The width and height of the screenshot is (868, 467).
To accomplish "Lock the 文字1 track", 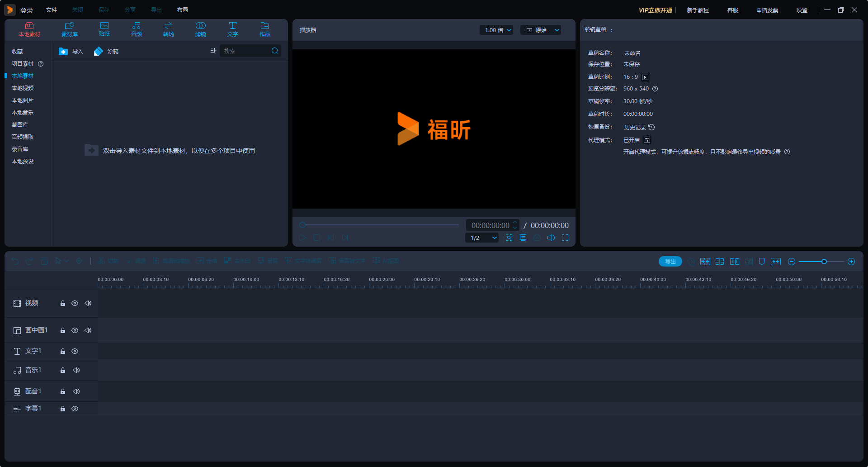I will [63, 351].
